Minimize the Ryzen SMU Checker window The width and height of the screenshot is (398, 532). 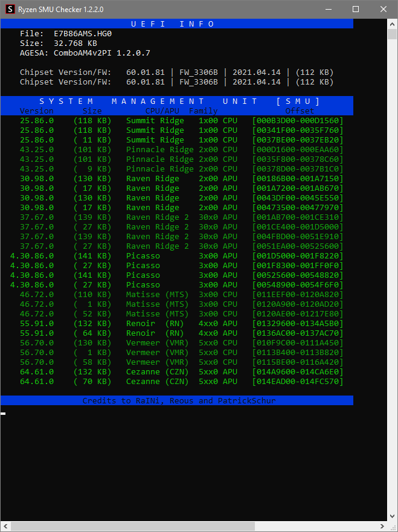coord(328,10)
